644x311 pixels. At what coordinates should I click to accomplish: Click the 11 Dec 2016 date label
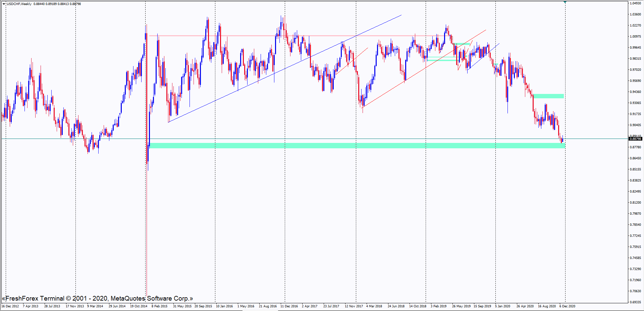point(289,306)
